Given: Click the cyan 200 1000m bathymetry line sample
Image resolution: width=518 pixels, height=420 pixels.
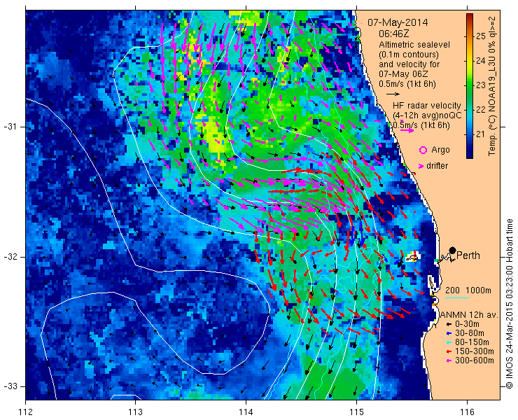Looking at the screenshot, I should (457, 298).
